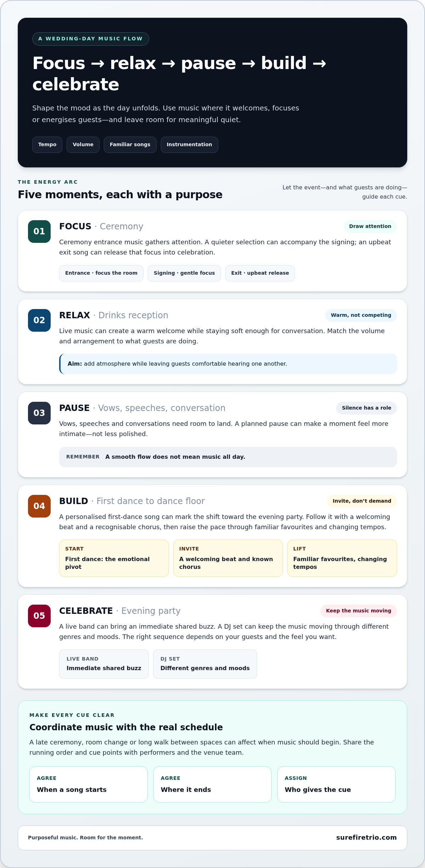The image size is (425, 868).
Task: Click the Familiar songs chip
Action: click(x=130, y=145)
